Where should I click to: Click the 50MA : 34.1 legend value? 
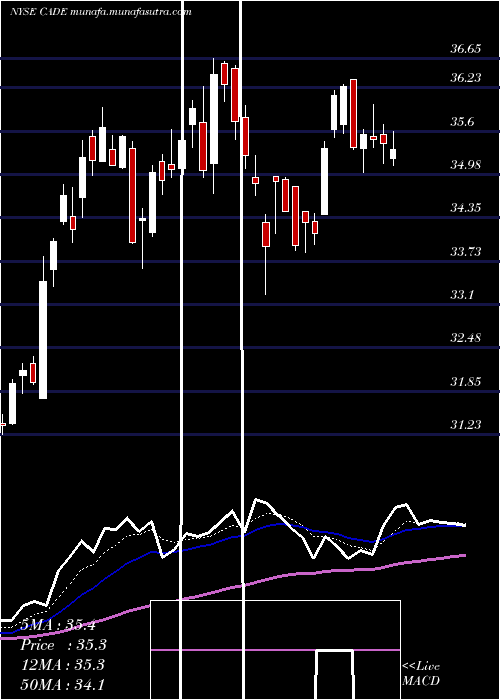62,684
